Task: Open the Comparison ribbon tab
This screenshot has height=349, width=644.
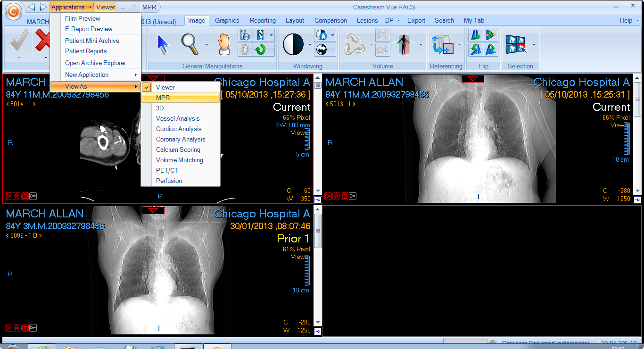Action: pyautogui.click(x=330, y=20)
